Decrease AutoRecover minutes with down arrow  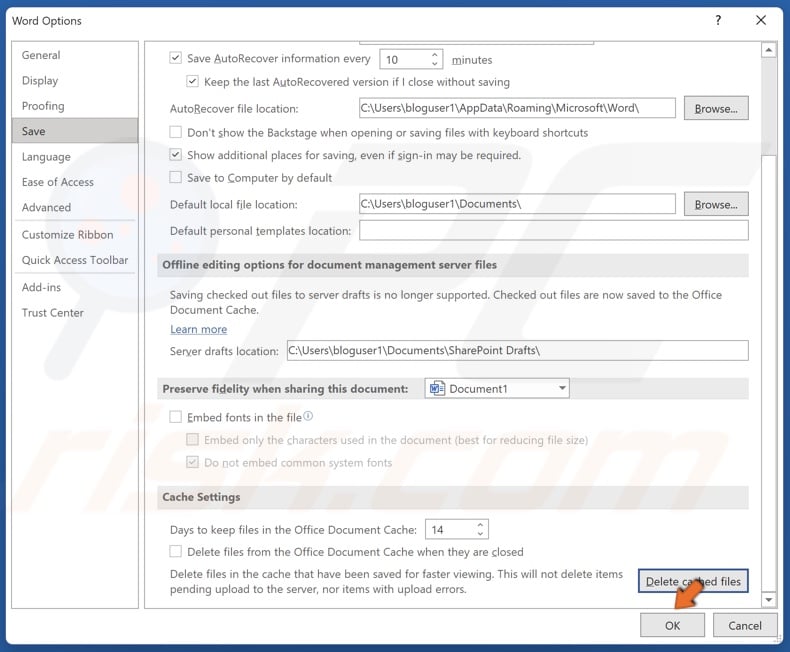(x=435, y=64)
